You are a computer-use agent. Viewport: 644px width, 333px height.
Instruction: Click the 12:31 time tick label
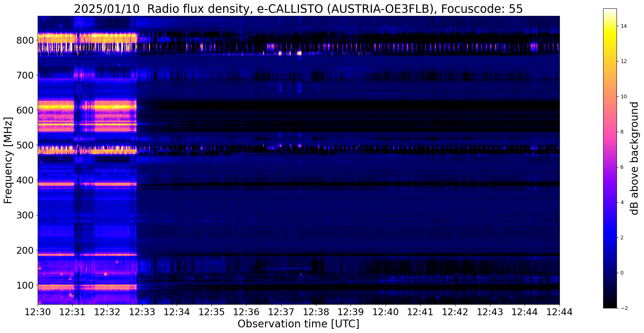(73, 312)
